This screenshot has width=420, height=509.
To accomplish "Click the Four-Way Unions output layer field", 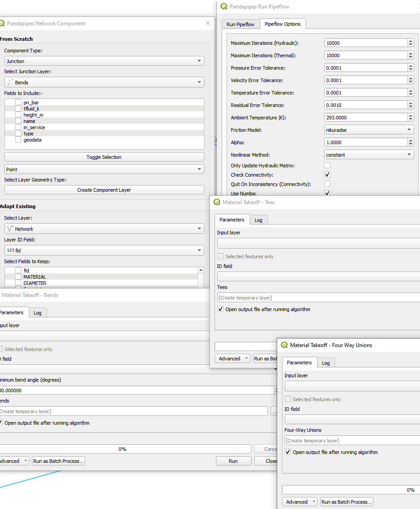I will (x=352, y=441).
